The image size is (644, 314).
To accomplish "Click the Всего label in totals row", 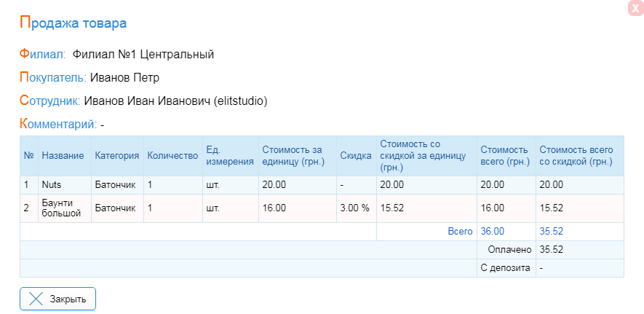I will [460, 232].
